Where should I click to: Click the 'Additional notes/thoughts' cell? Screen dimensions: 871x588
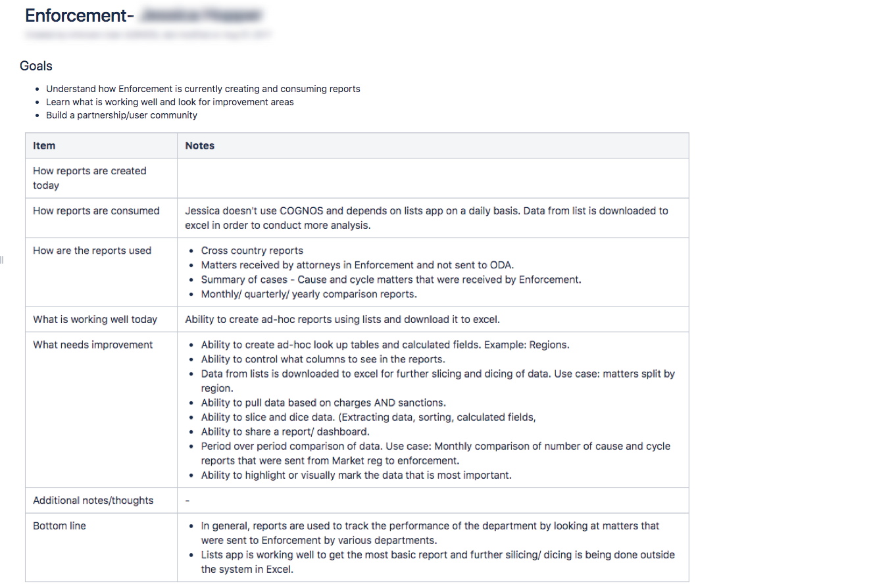click(93, 500)
